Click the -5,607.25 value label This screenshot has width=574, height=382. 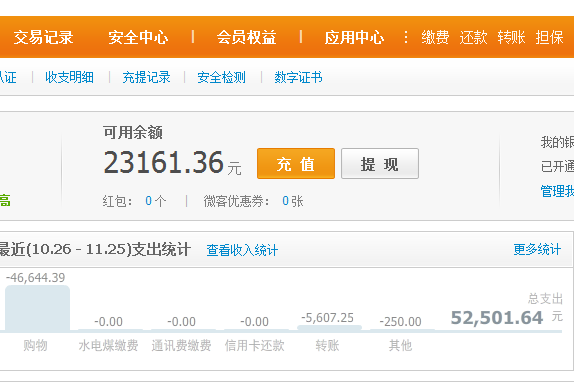(x=327, y=318)
